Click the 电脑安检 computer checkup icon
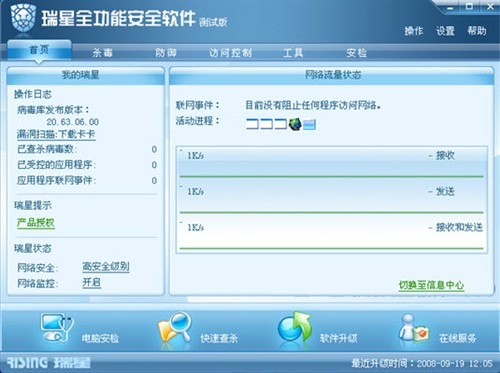 tap(57, 327)
